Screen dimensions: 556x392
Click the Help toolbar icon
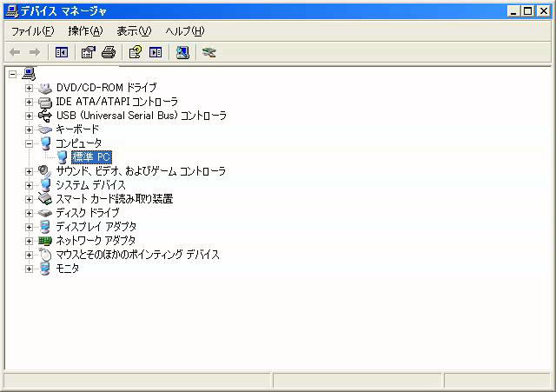click(x=136, y=52)
